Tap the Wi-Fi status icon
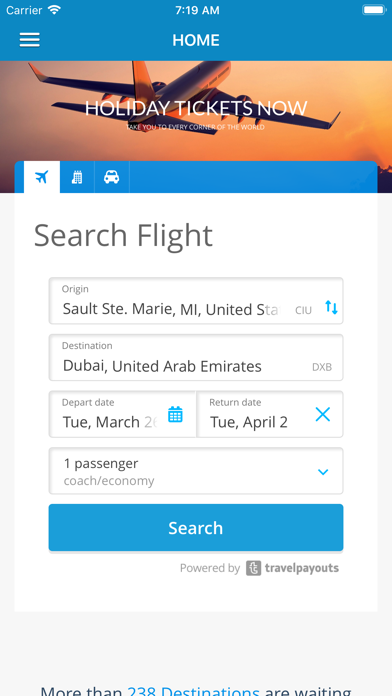This screenshot has width=392, height=696. coord(54,10)
